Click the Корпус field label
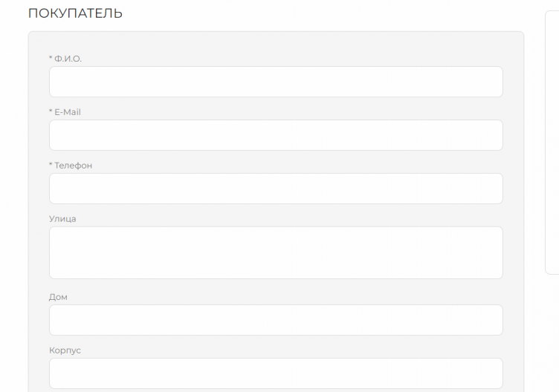The width and height of the screenshot is (559, 392). click(65, 350)
